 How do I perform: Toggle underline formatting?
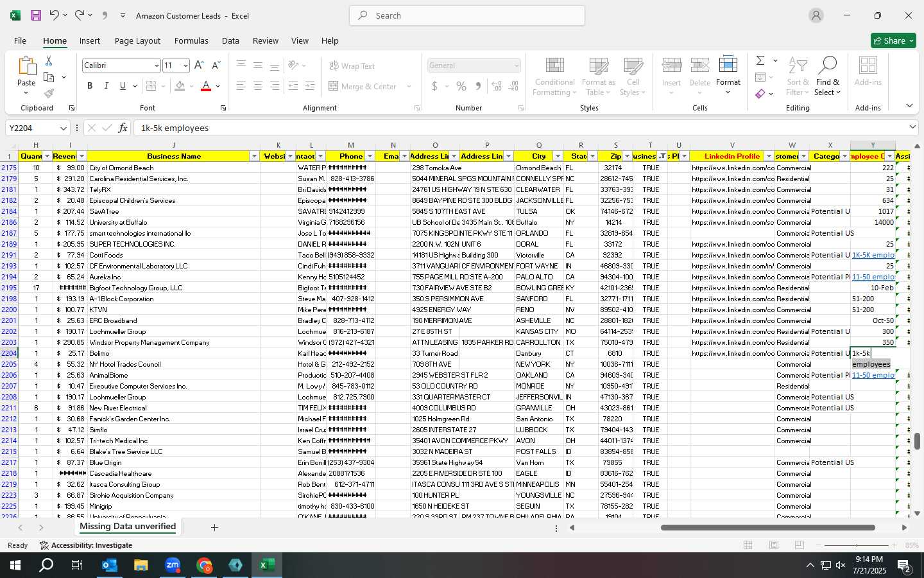click(x=123, y=86)
